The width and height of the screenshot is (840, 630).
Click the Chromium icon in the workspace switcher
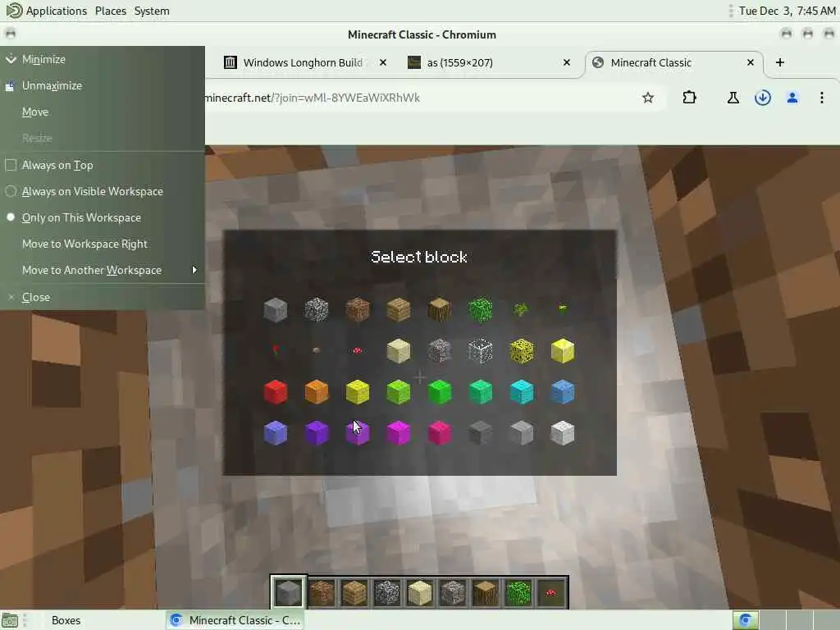[745, 620]
